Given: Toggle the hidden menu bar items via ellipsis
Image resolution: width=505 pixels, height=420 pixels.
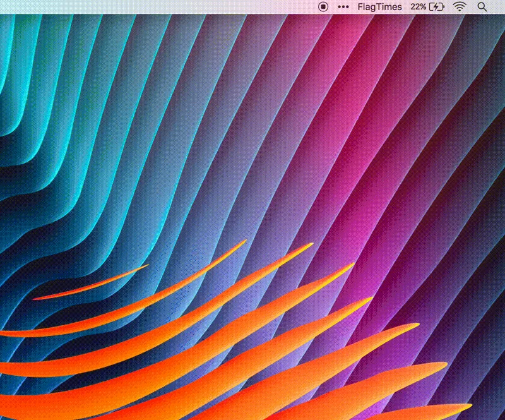Looking at the screenshot, I should click(x=343, y=6).
